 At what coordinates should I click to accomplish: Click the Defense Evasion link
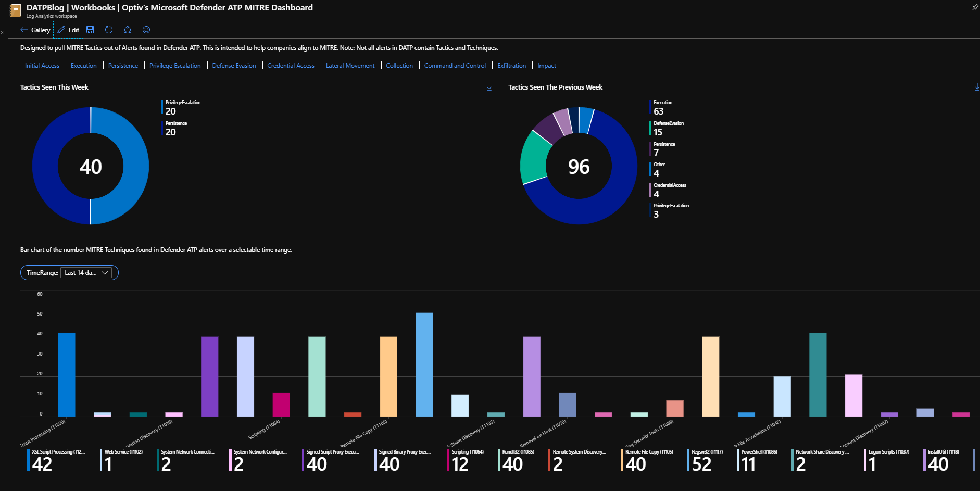point(234,66)
